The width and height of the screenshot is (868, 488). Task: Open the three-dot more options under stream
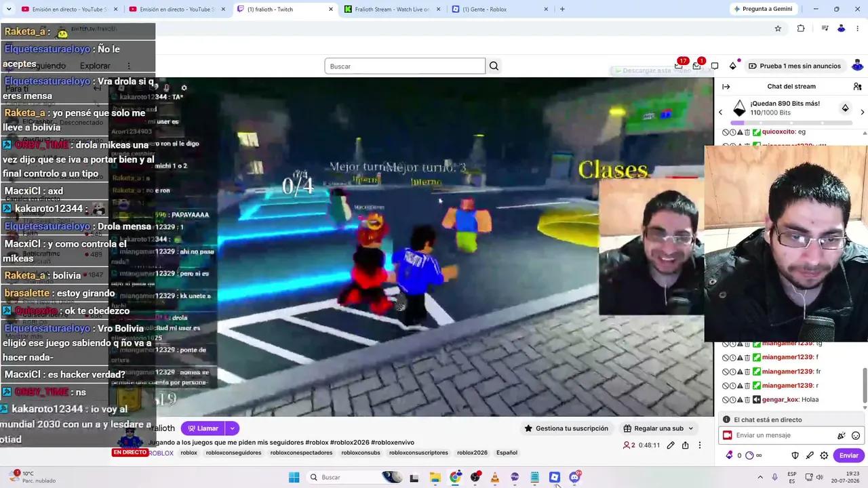point(700,445)
